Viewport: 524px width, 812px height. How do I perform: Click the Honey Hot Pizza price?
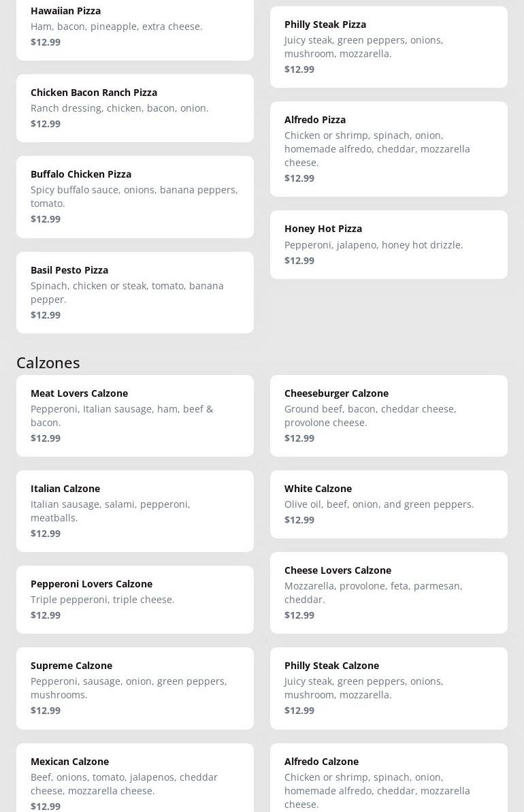299,260
